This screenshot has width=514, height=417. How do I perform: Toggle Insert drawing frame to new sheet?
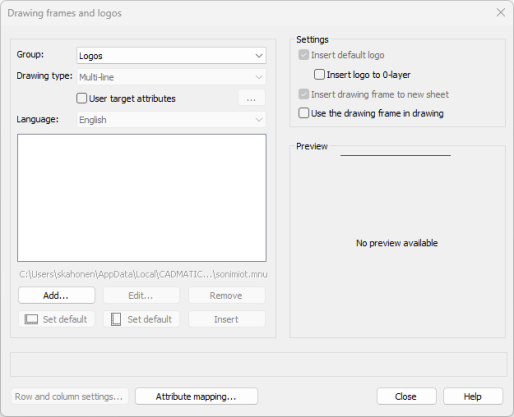tap(304, 94)
